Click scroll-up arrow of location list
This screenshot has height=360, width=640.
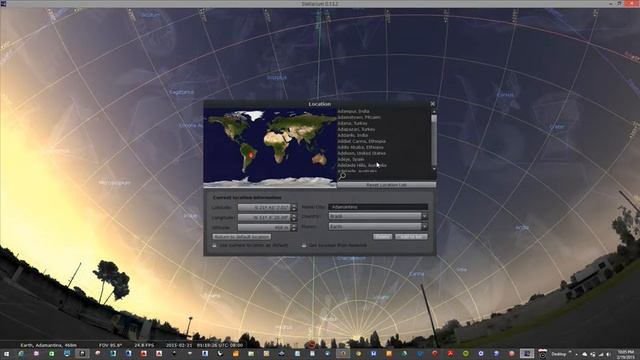coord(434,111)
